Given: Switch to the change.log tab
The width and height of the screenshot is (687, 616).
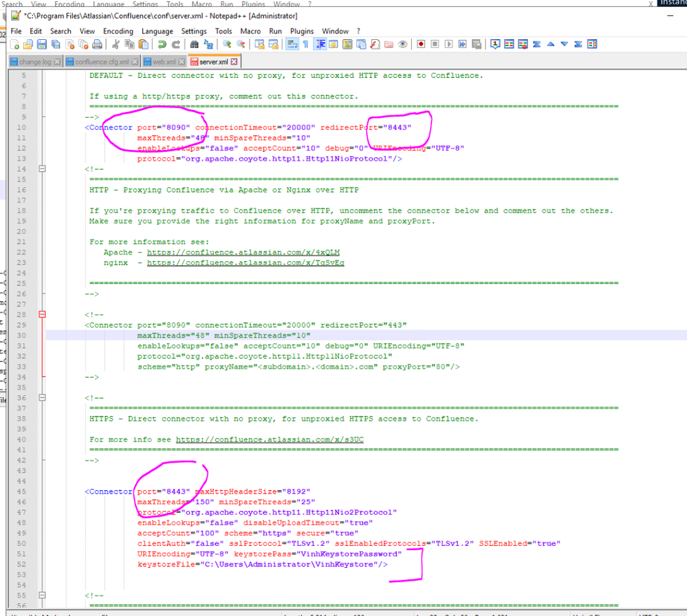Looking at the screenshot, I should [x=35, y=62].
